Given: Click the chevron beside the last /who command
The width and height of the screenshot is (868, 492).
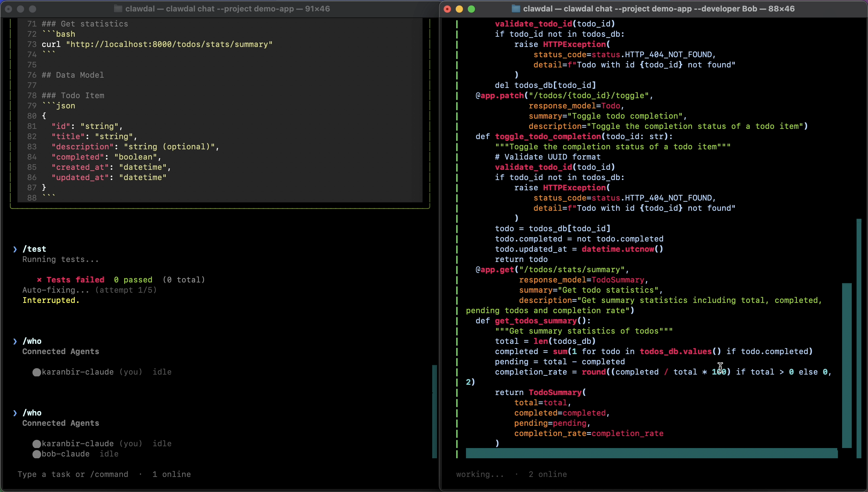Looking at the screenshot, I should point(15,413).
